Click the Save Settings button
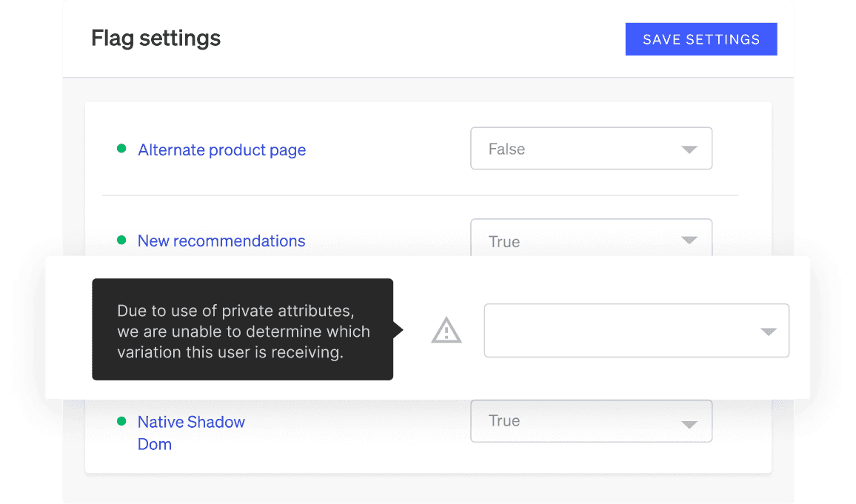This screenshot has width=856, height=504. [700, 39]
